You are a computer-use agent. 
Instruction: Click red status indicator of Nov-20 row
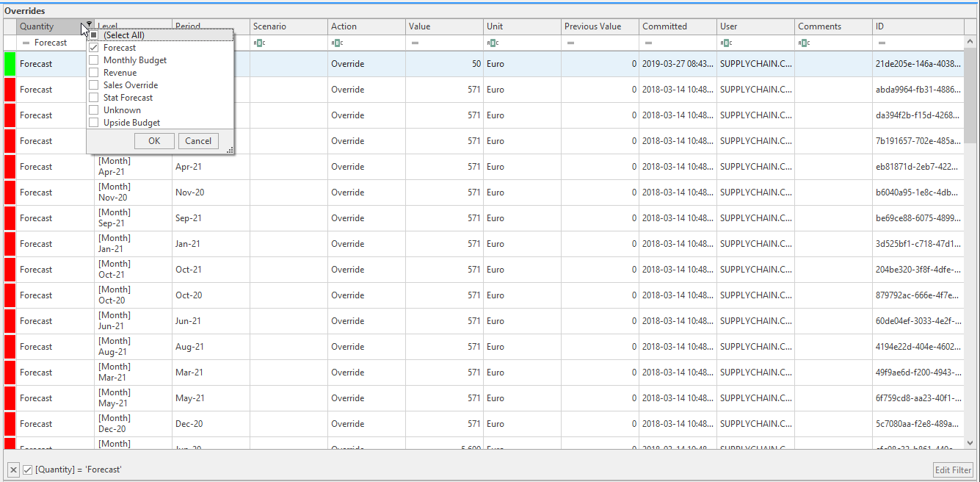(10, 193)
